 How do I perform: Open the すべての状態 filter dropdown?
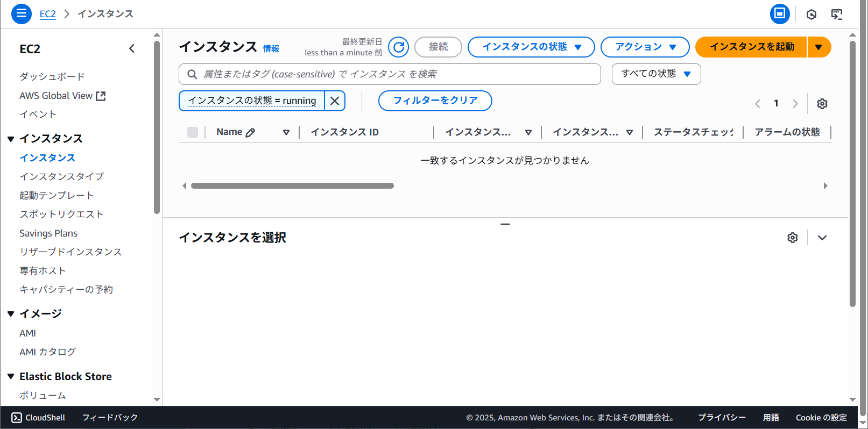point(655,74)
